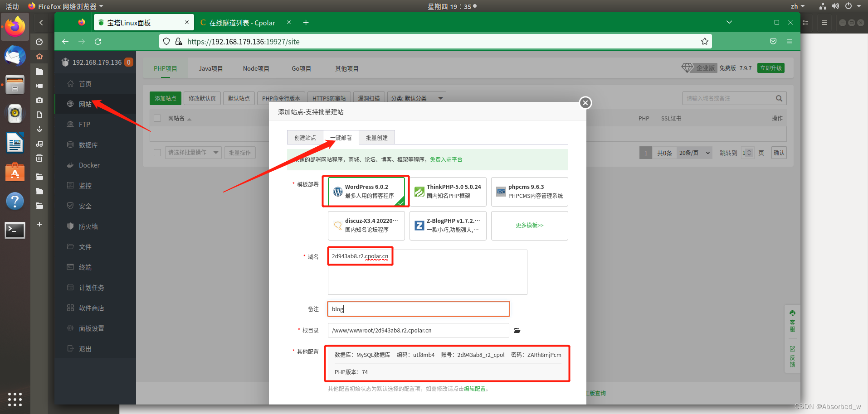The image size is (868, 414).
Task: Tick the checkbox beside batch operation dropdown
Action: click(157, 153)
